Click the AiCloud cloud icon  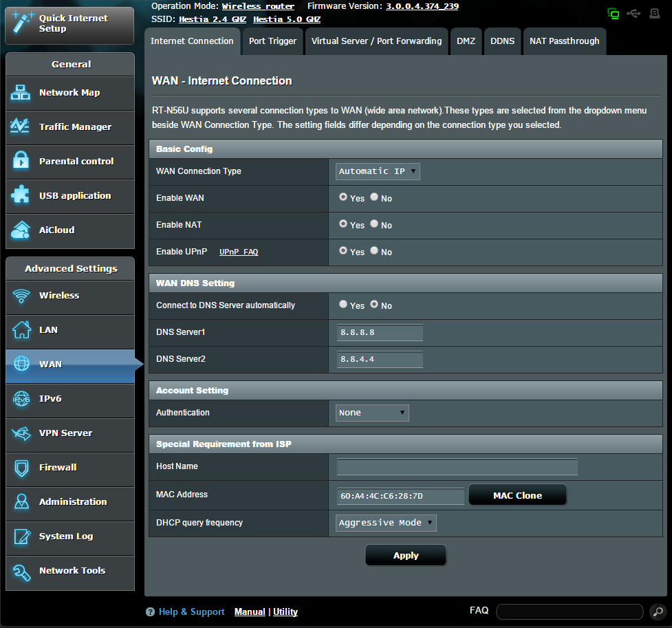pyautogui.click(x=21, y=230)
